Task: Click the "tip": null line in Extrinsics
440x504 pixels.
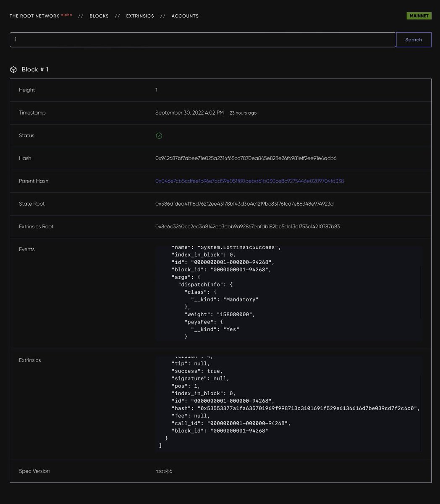Action: click(191, 363)
